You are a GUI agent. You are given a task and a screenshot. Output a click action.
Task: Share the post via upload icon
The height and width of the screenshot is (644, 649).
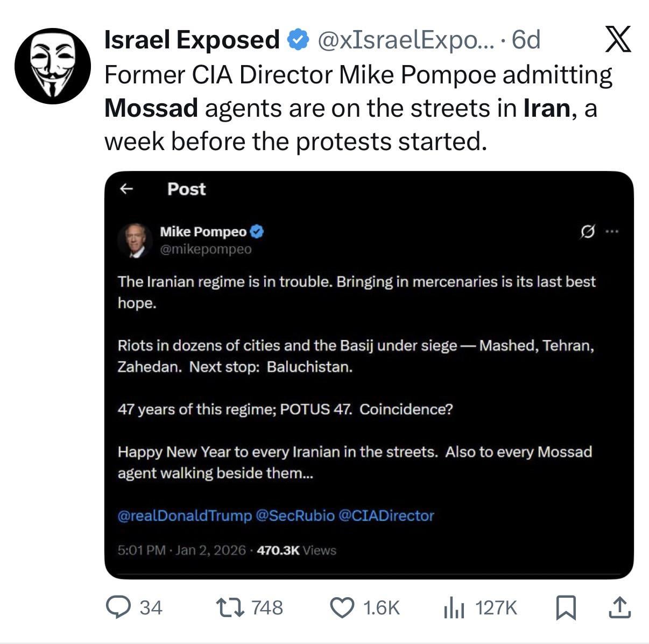point(619,608)
